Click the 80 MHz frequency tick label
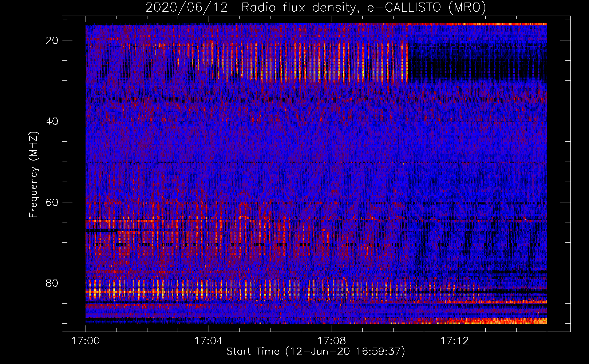Screen dimensions: 589x364 click(52, 283)
